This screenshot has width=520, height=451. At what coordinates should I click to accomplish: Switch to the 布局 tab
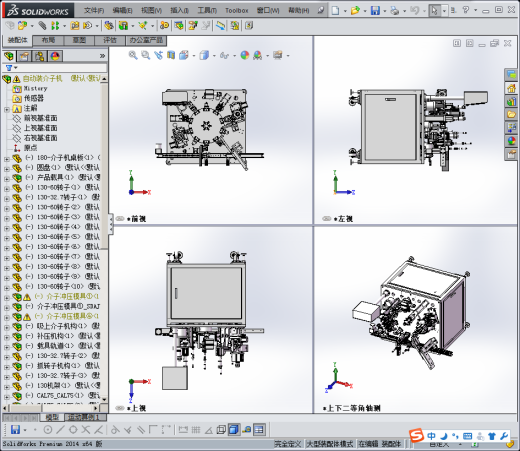(x=48, y=40)
